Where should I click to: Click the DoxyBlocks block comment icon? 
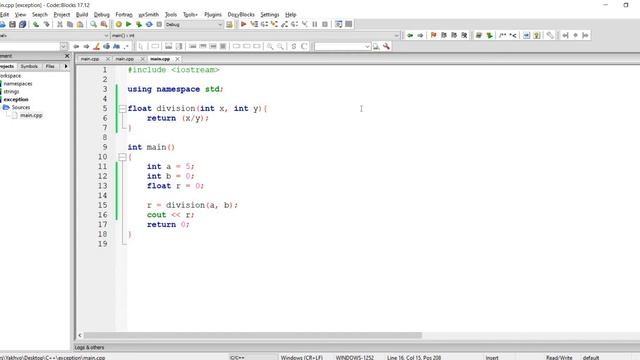coord(502,36)
